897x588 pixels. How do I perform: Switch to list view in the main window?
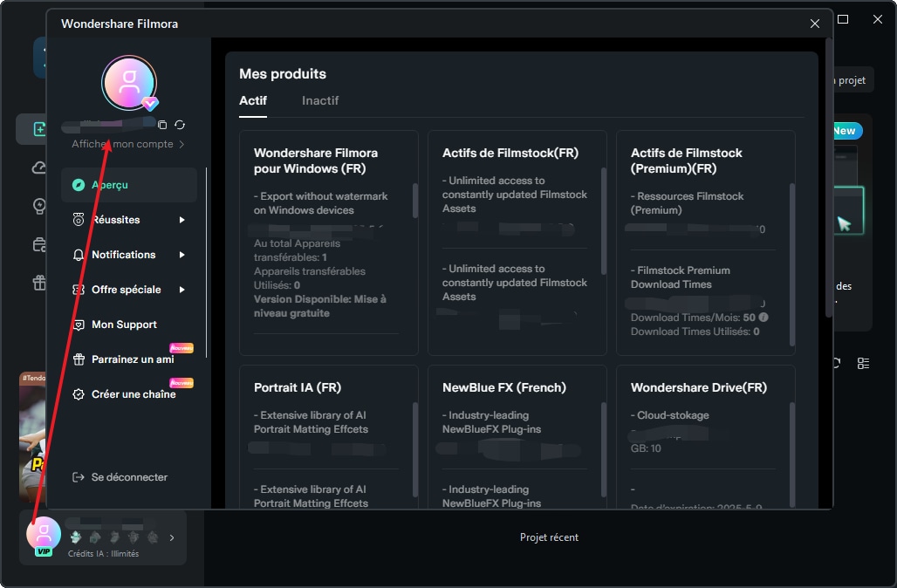click(x=863, y=363)
